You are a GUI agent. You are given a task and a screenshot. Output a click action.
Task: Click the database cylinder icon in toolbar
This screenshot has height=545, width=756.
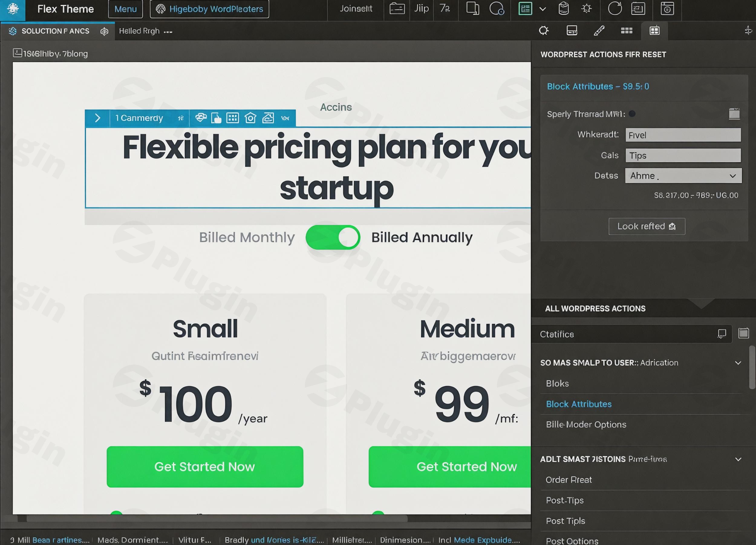click(x=563, y=8)
